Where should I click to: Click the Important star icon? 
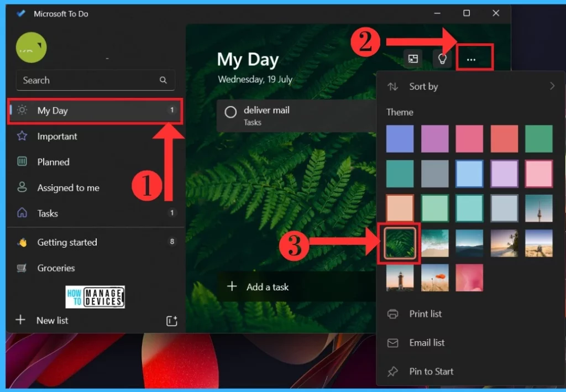(x=22, y=136)
